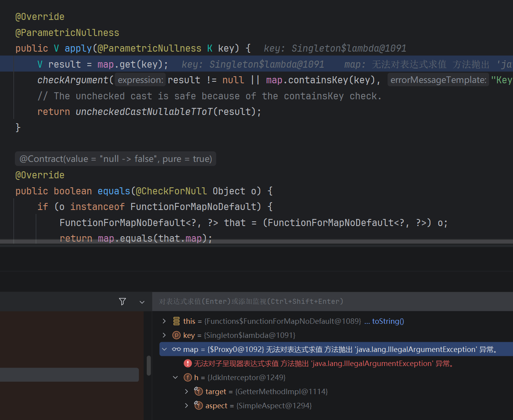This screenshot has width=513, height=420.
Task: Click the field icon beside aspect
Action: [x=199, y=406]
